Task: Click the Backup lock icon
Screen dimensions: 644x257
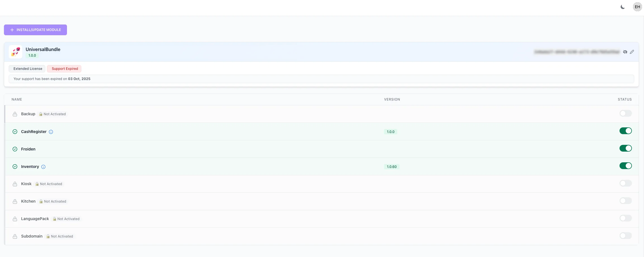Action: coord(15,114)
